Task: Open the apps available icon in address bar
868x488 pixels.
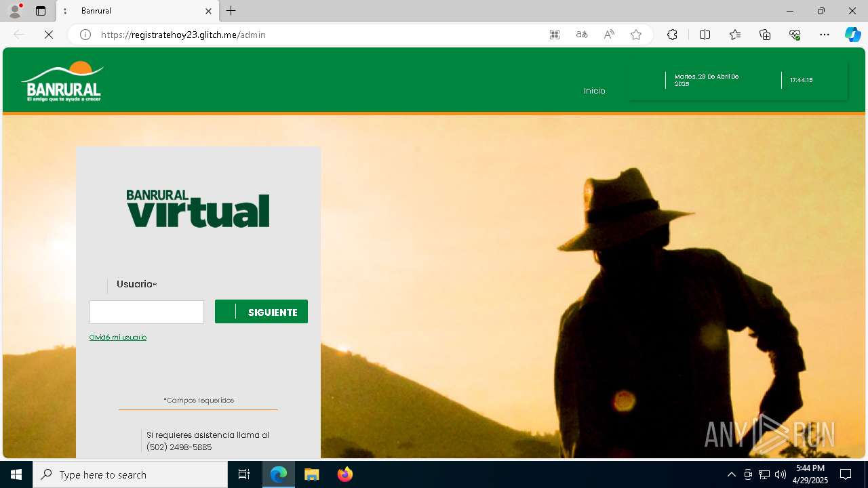Action: (x=555, y=35)
